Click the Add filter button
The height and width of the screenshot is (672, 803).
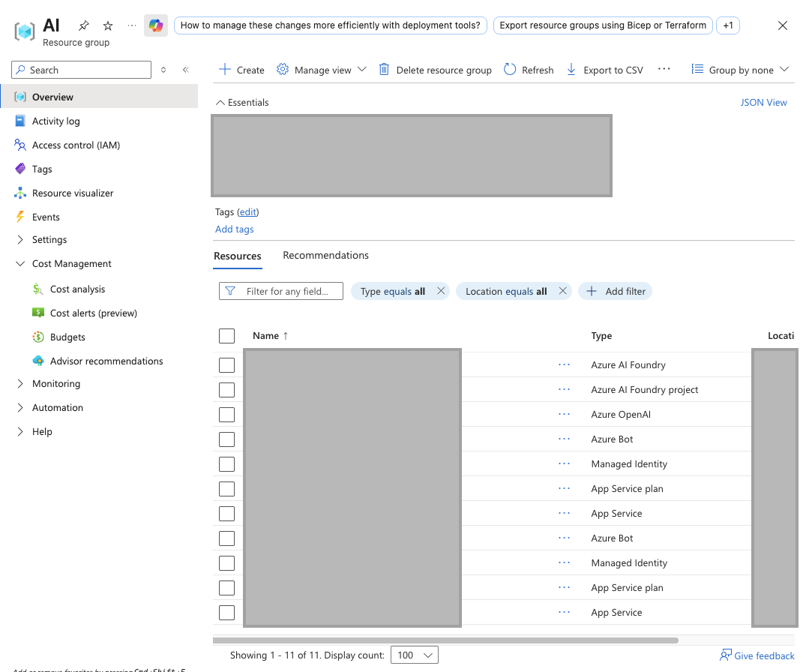[x=616, y=291]
